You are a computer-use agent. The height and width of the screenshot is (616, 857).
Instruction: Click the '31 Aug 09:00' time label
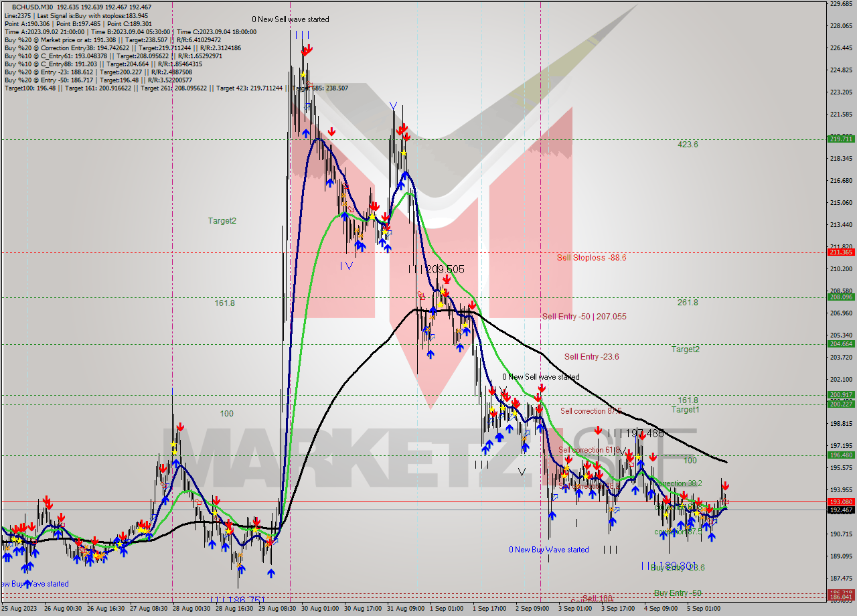tap(406, 609)
